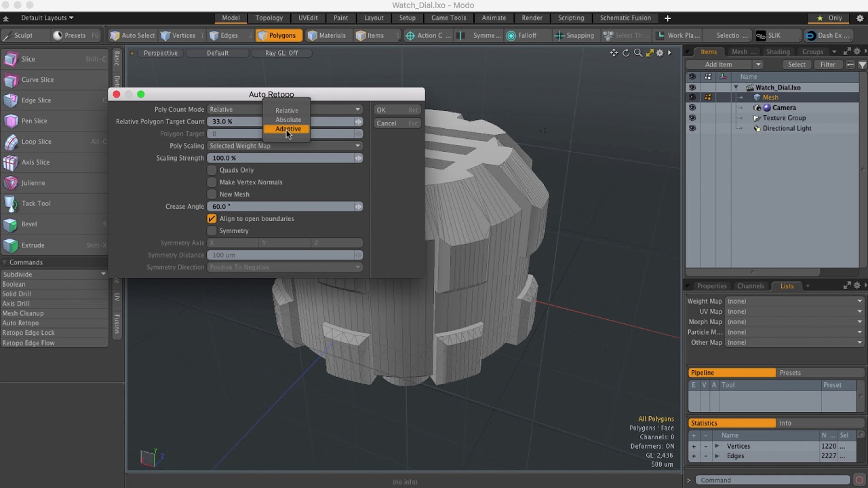Open Snapping options
Screen dimensions: 868x488
pyautogui.click(x=575, y=35)
